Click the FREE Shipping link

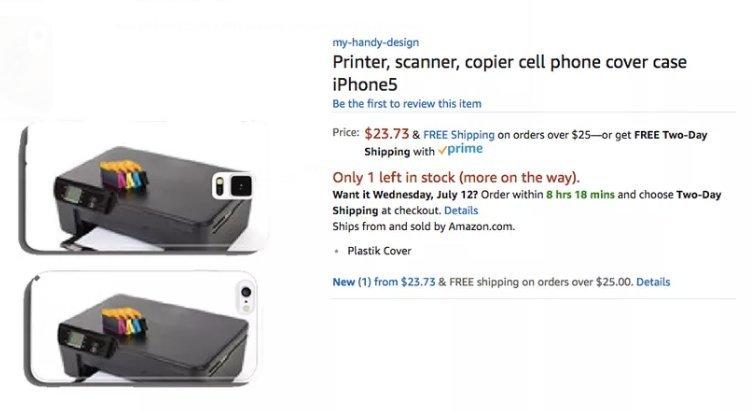coord(459,135)
